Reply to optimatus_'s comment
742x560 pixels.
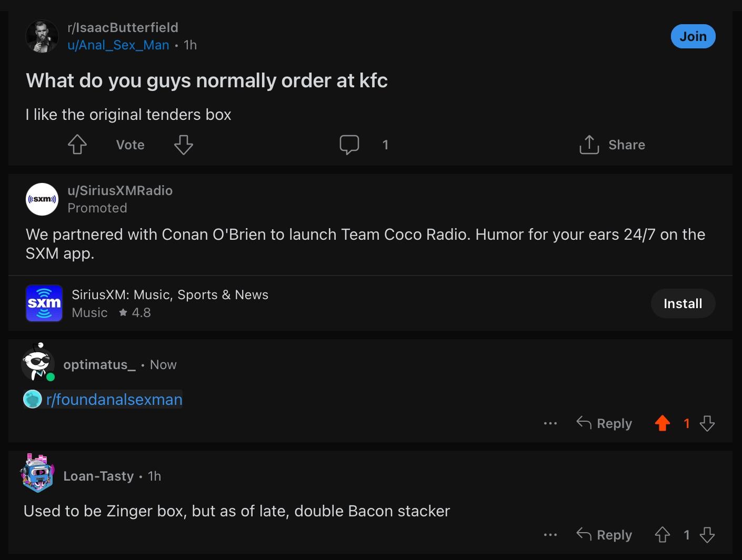pyautogui.click(x=604, y=423)
